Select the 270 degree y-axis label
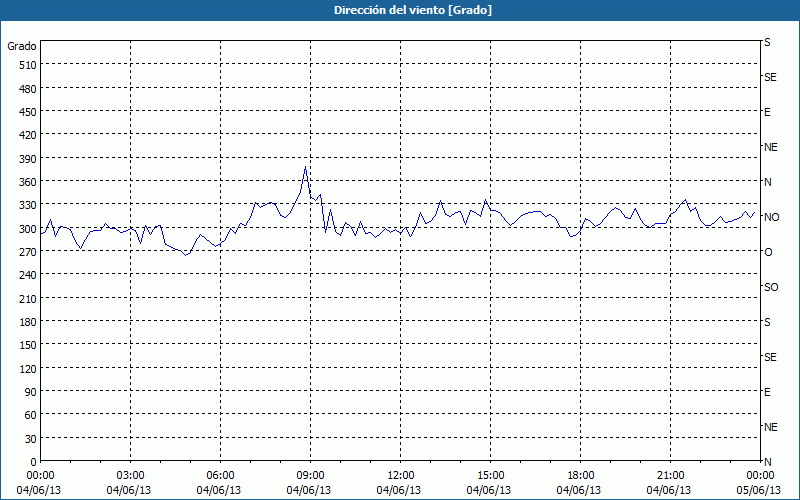Image resolution: width=800 pixels, height=500 pixels. (x=26, y=251)
